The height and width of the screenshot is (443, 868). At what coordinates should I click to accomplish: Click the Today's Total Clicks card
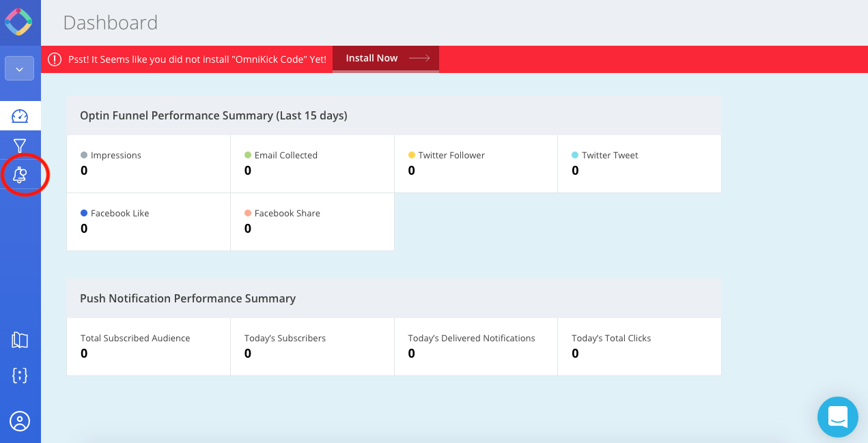tap(639, 346)
